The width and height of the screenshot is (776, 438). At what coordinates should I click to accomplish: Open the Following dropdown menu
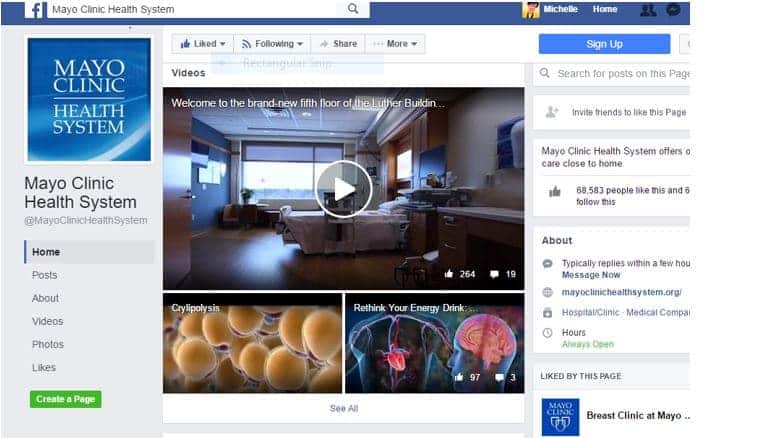tap(272, 44)
